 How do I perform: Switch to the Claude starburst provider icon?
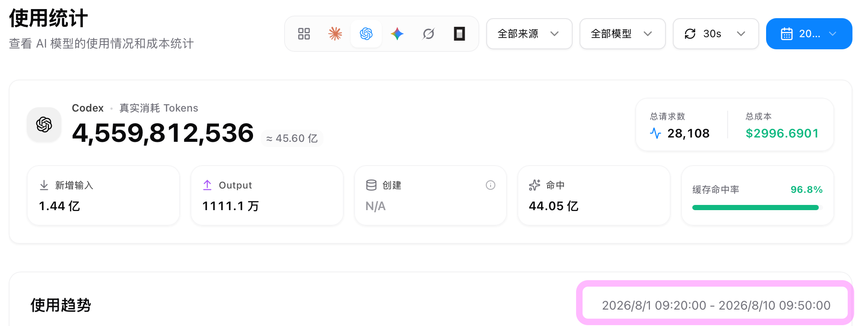point(335,34)
